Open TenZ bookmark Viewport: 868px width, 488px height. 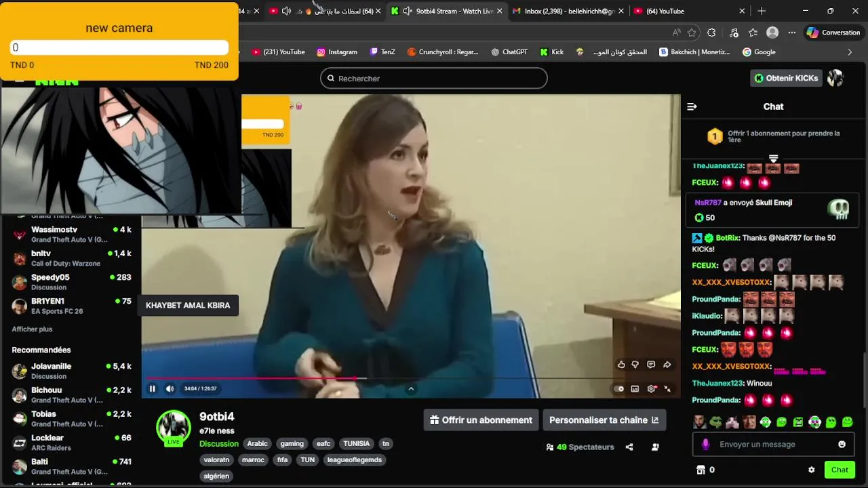coord(382,52)
